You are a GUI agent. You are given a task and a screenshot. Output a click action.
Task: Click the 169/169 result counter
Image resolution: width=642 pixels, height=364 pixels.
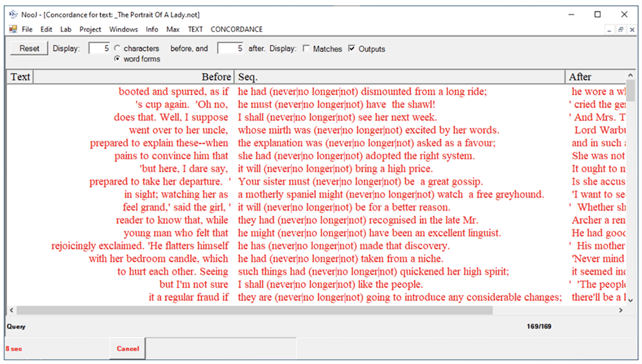click(539, 326)
